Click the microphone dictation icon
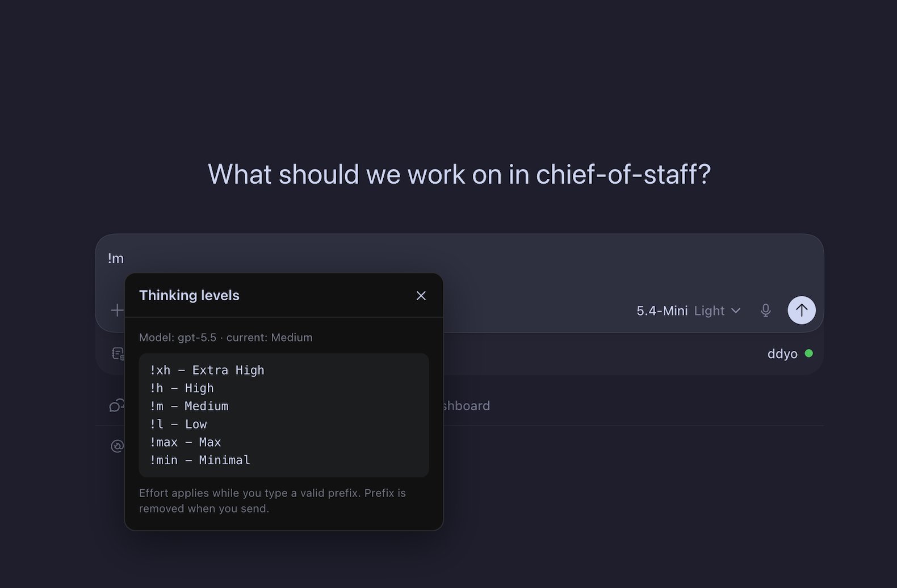Screen dimensions: 897x588 tap(765, 310)
